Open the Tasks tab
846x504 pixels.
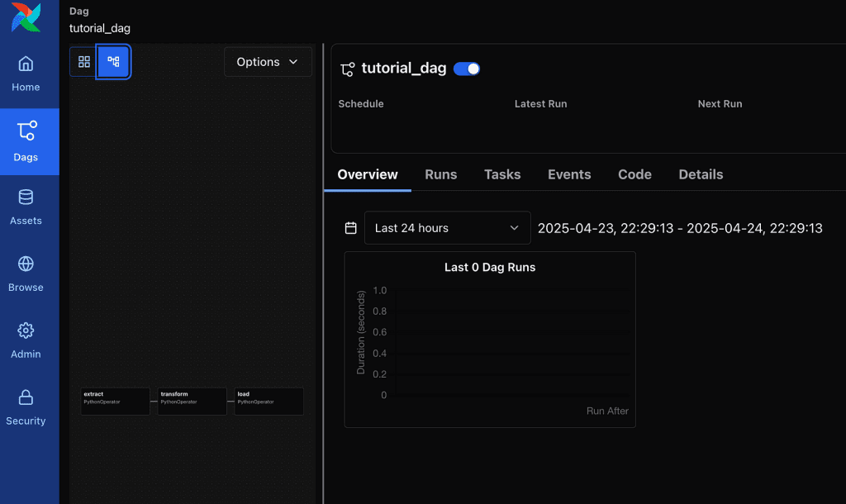pyautogui.click(x=502, y=174)
